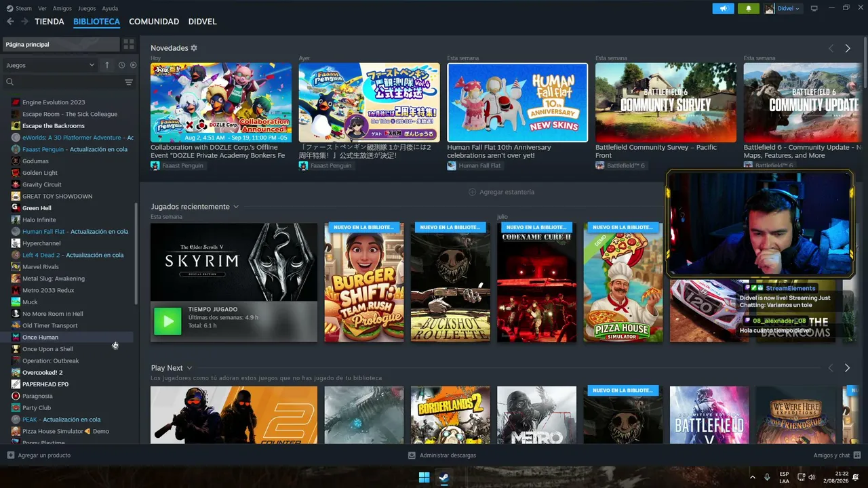This screenshot has width=868, height=488.
Task: Open Burger Shift game cover
Action: coord(364,283)
